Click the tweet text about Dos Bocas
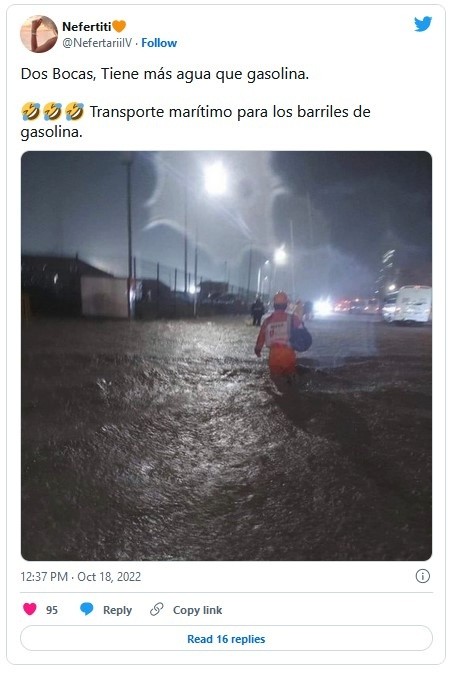The width and height of the screenshot is (451, 675). tap(165, 74)
